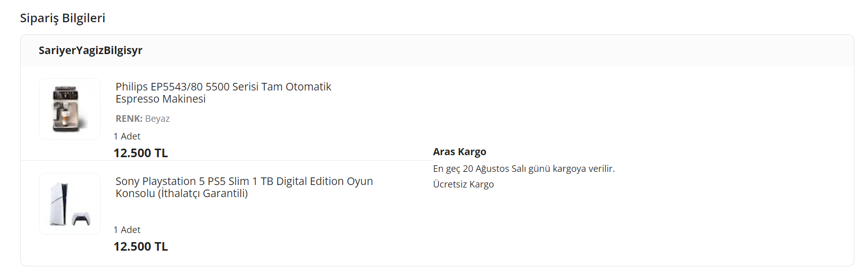Click the RENK label under the Philips product
The width and height of the screenshot is (868, 280).
[129, 119]
